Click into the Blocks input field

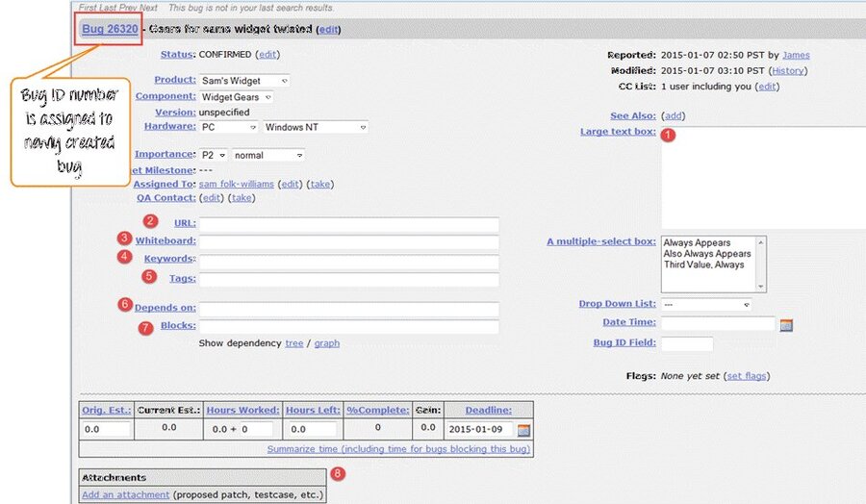pos(349,326)
